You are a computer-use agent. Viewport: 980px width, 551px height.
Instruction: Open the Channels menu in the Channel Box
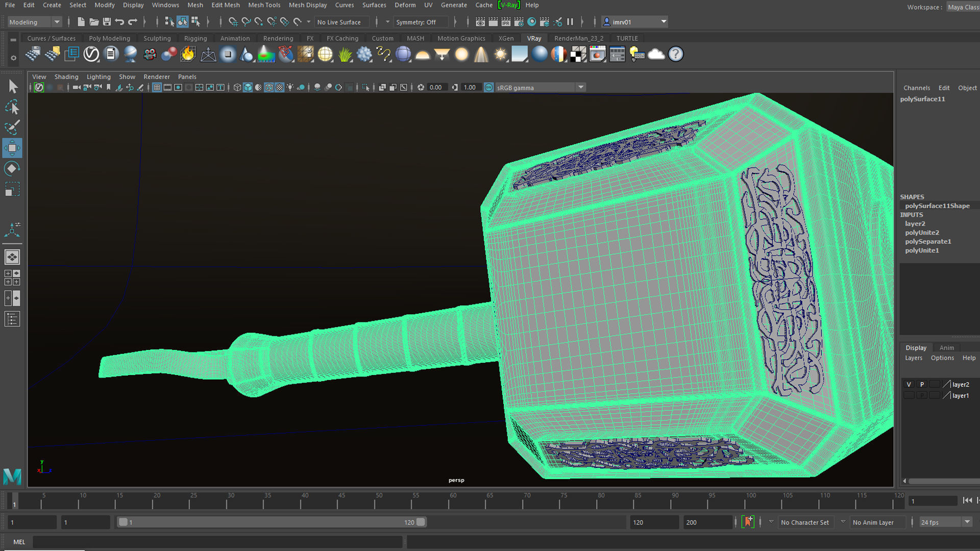point(917,88)
